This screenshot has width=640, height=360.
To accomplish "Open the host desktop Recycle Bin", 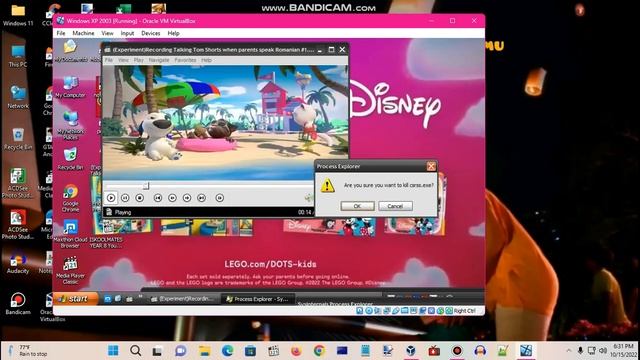I will (18, 139).
